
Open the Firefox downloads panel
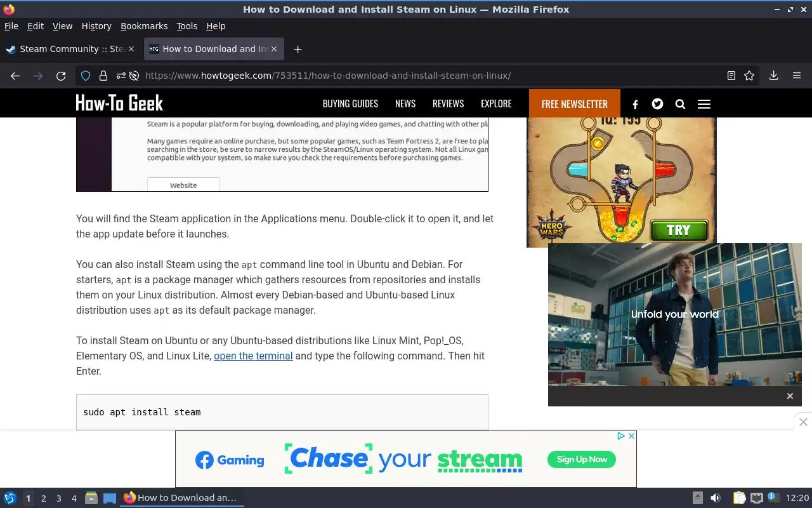[x=773, y=76]
